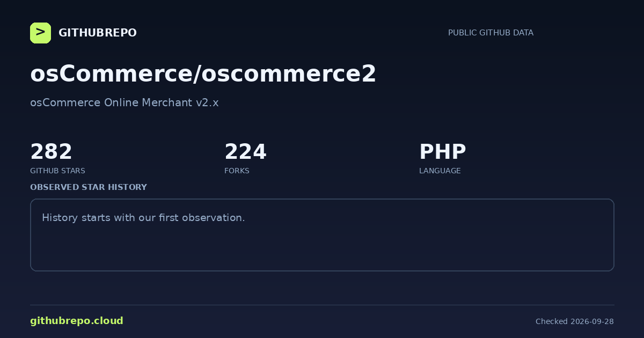Click the GITHUB STARS label
The image size is (644, 338).
[x=57, y=171]
